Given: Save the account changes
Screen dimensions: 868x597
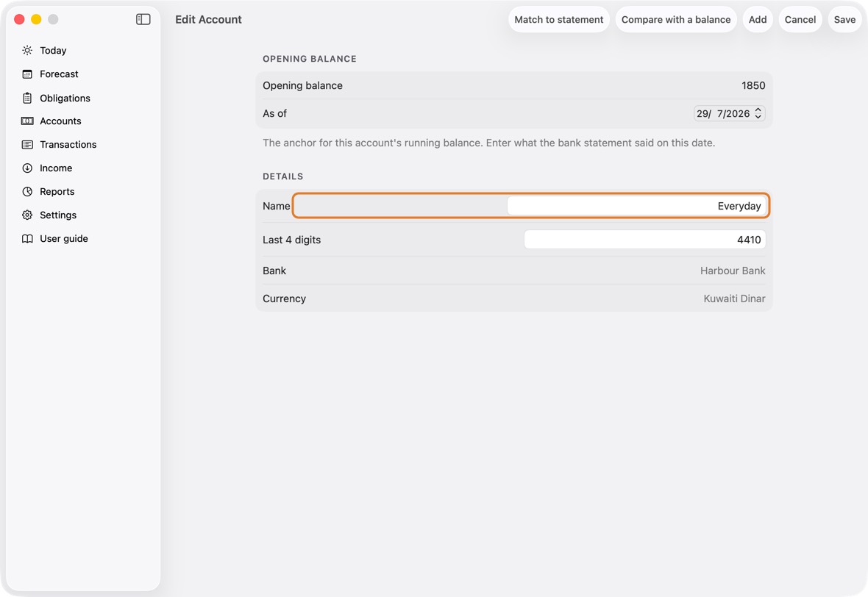Looking at the screenshot, I should pyautogui.click(x=844, y=19).
